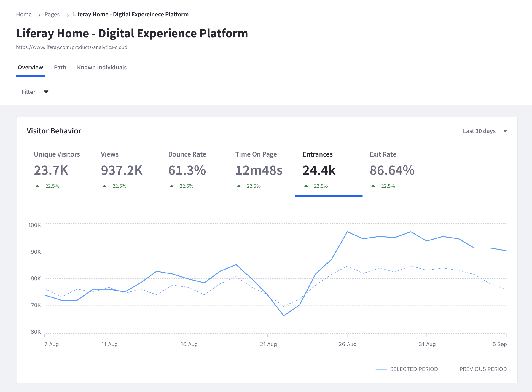Click the '86.64%' exit rate value
The width and height of the screenshot is (532, 392).
click(x=392, y=170)
